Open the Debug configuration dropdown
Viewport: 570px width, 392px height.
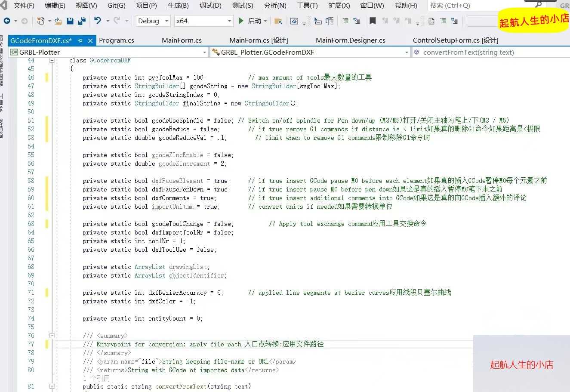(153, 21)
